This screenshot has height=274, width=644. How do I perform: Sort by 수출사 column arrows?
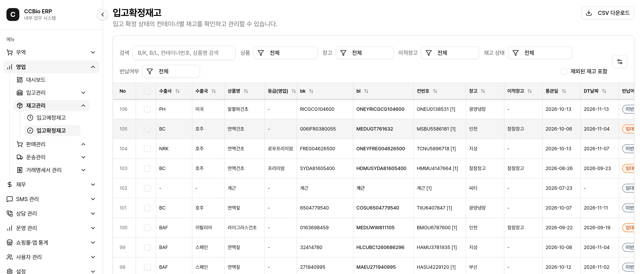178,91
